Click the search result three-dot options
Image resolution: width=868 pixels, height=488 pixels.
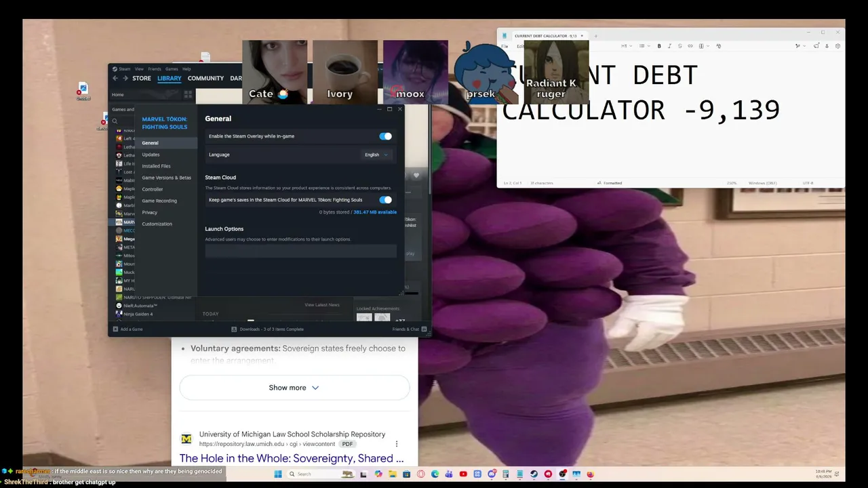(397, 444)
